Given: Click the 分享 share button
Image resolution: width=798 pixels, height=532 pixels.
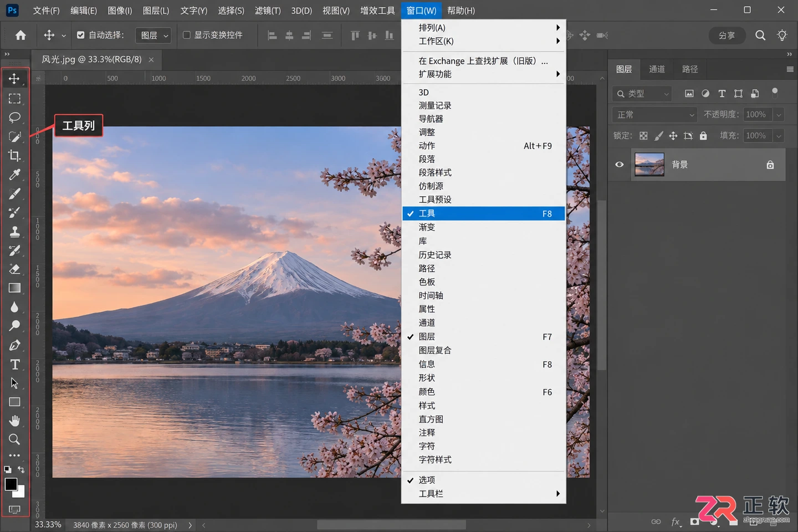Looking at the screenshot, I should (727, 35).
